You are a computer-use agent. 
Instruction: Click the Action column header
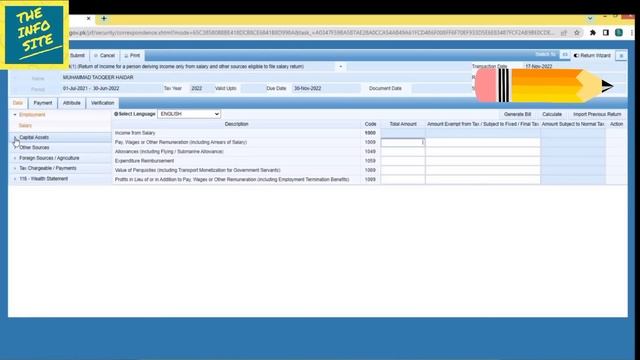616,124
